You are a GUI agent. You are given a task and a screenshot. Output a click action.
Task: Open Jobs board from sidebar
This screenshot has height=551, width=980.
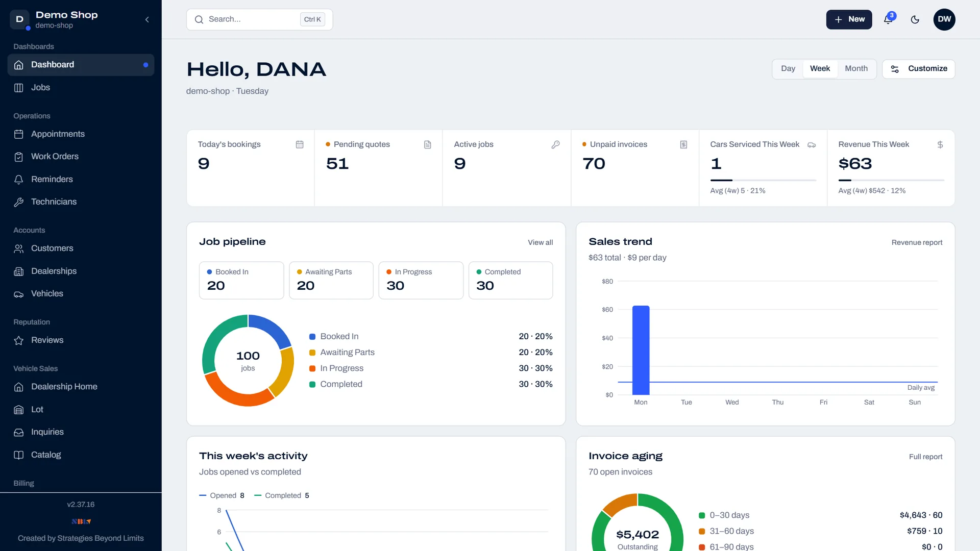click(x=81, y=87)
